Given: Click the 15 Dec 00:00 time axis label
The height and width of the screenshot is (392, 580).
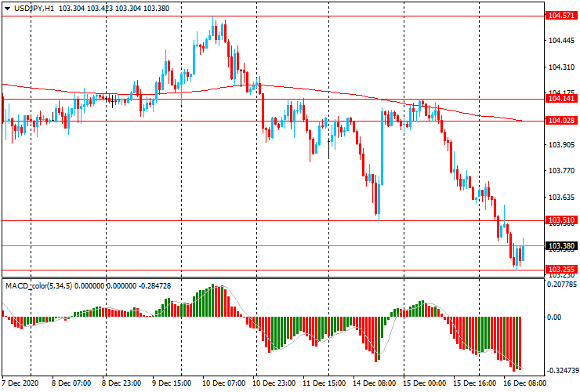Looking at the screenshot, I should pyautogui.click(x=425, y=383).
